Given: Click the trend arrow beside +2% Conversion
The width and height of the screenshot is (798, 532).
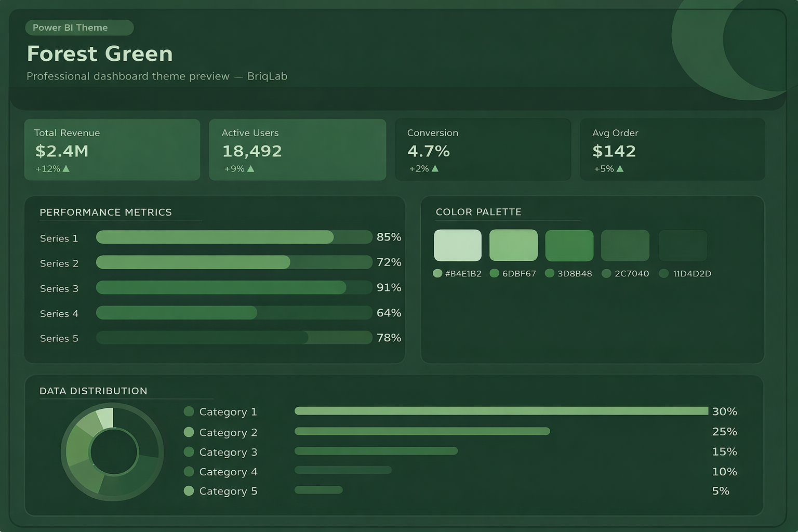Looking at the screenshot, I should coord(435,169).
